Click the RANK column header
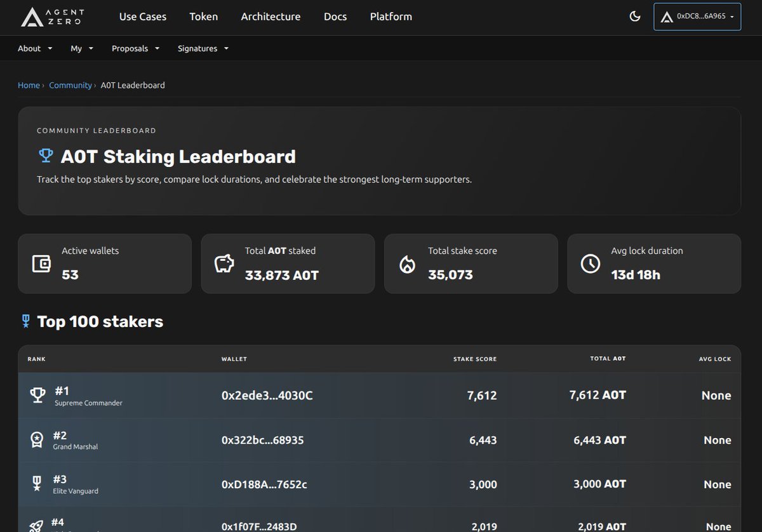This screenshot has height=532, width=762. (x=37, y=359)
